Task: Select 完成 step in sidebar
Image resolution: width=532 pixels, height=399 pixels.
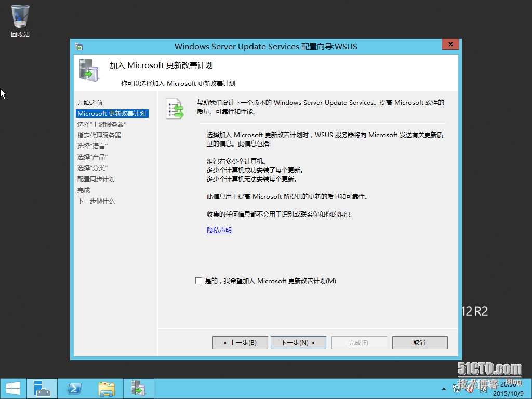Action: (x=84, y=190)
